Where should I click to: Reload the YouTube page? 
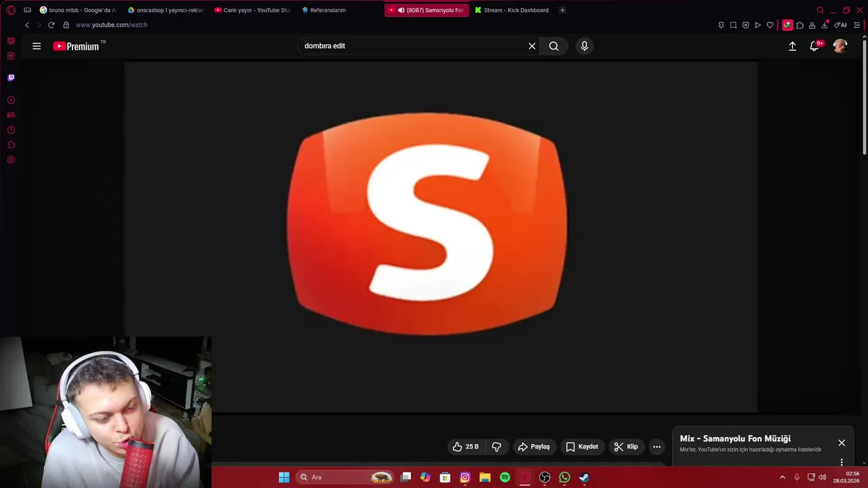click(x=51, y=25)
